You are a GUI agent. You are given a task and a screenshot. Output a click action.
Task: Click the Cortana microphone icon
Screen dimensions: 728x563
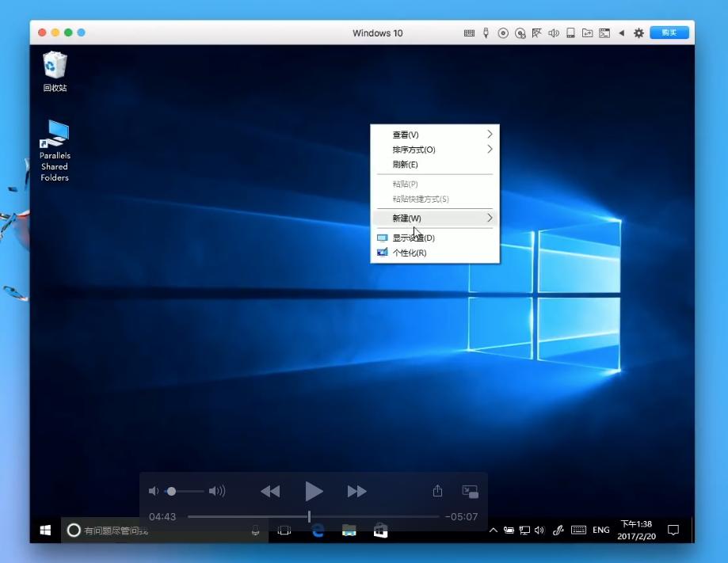tap(255, 531)
